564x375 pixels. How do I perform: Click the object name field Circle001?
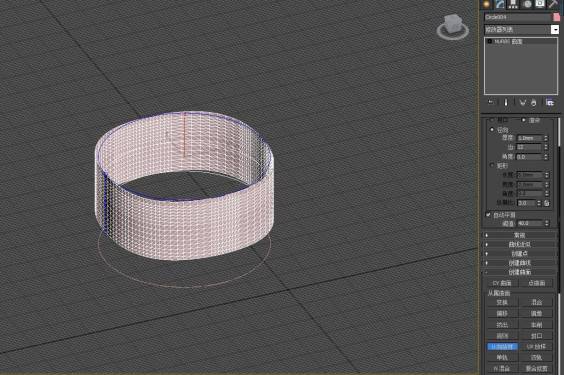point(518,17)
